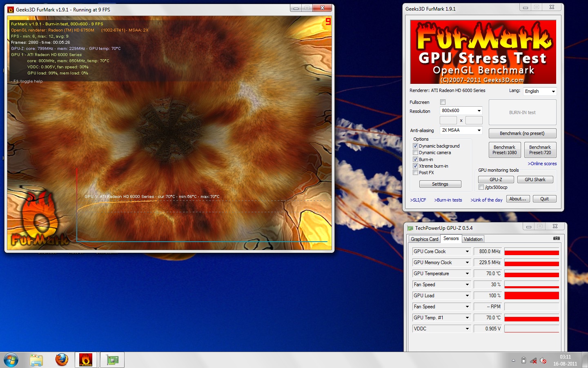Start the Benchmark Preset:1080 run
This screenshot has width=588, height=368.
(504, 150)
